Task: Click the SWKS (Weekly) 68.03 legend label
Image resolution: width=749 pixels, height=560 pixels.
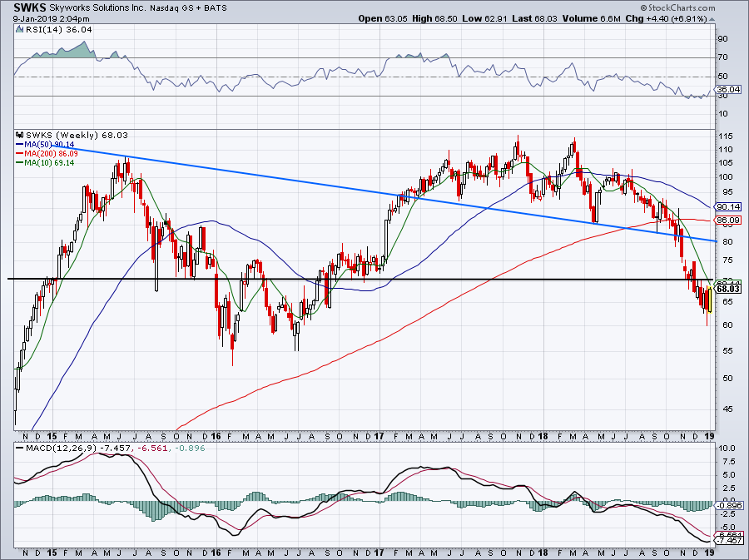Action: pos(77,135)
